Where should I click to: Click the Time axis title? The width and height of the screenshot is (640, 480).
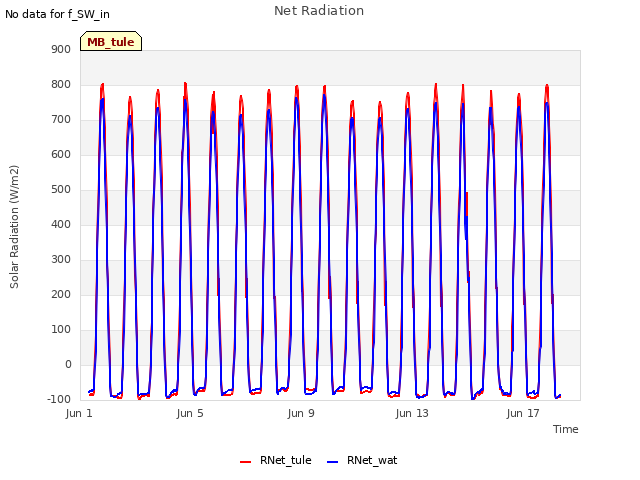pos(566,429)
